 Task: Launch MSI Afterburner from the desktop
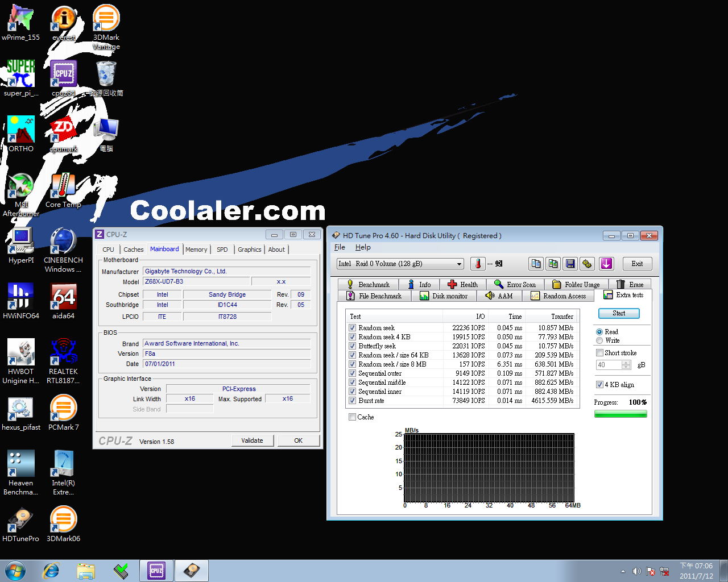[x=21, y=194]
